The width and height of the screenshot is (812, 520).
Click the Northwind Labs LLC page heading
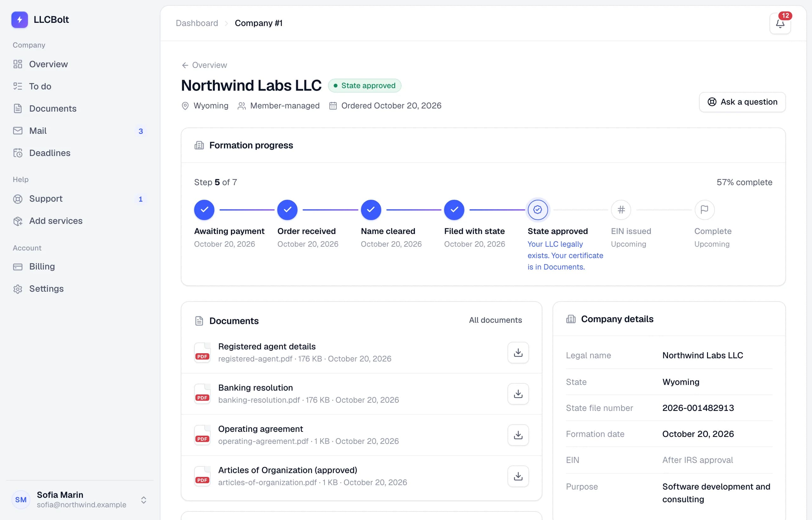click(x=251, y=85)
